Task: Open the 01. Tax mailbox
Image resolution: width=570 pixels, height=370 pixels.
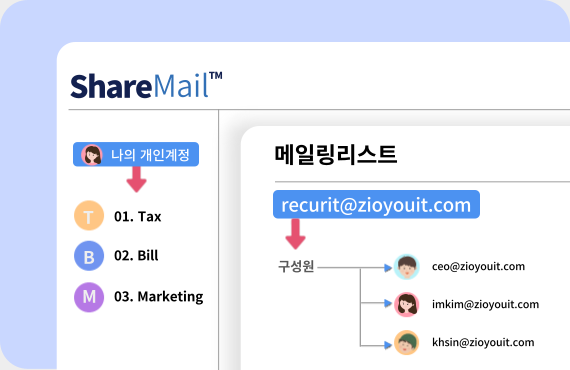Action: pyautogui.click(x=137, y=217)
